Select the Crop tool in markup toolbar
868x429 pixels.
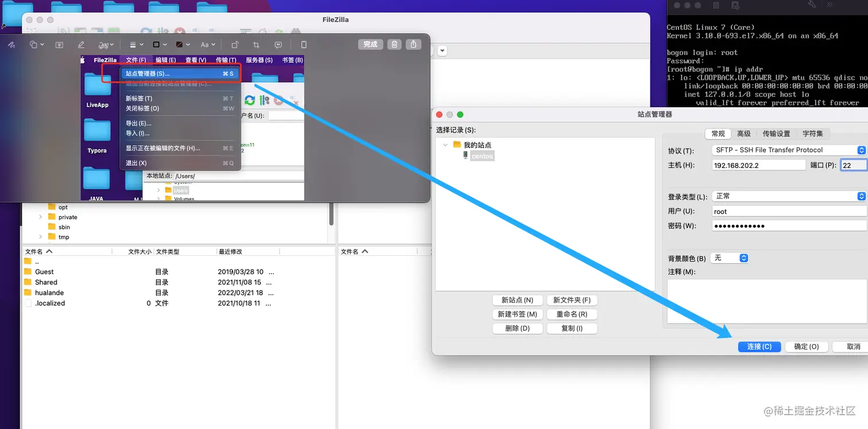(x=257, y=45)
